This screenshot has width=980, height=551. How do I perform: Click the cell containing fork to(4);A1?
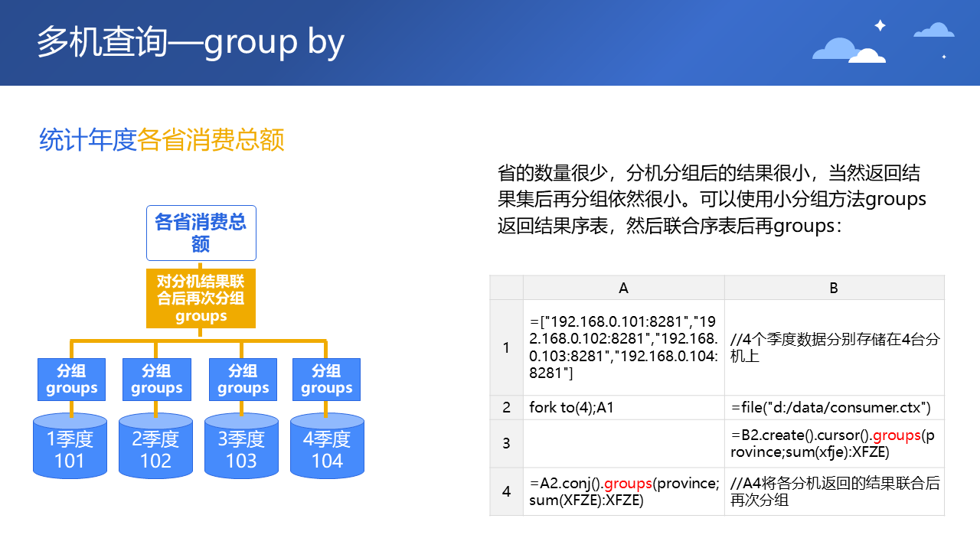tap(624, 408)
